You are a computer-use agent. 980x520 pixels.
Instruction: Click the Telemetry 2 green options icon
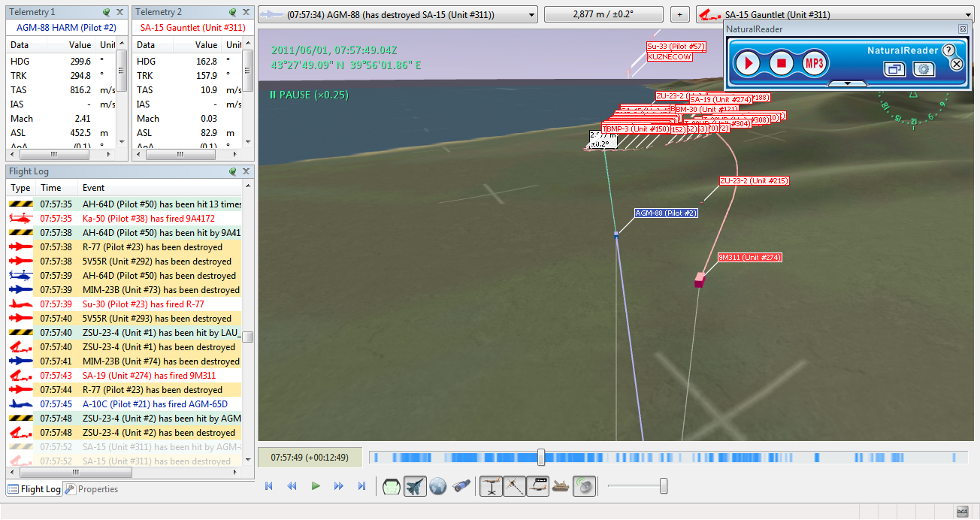pos(233,13)
